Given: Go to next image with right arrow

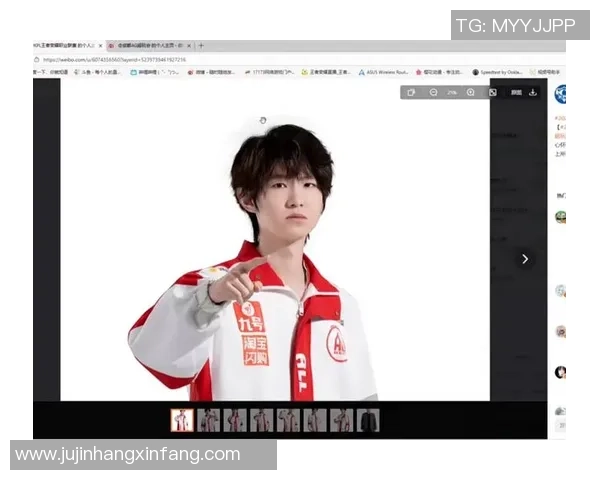Looking at the screenshot, I should click(525, 259).
